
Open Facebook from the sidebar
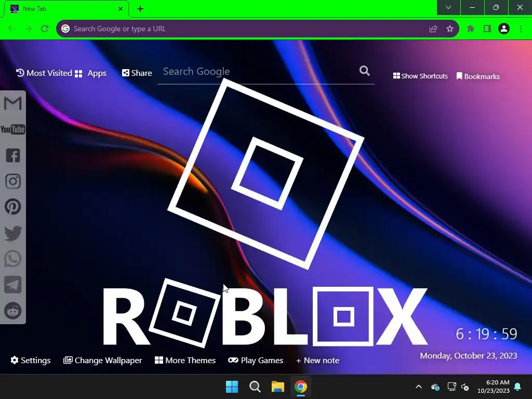13,155
